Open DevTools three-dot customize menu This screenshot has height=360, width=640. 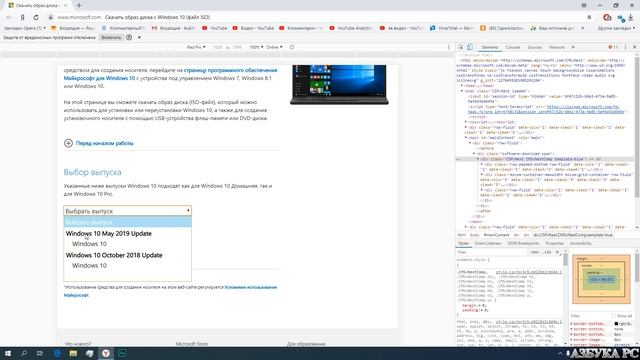coord(625,47)
